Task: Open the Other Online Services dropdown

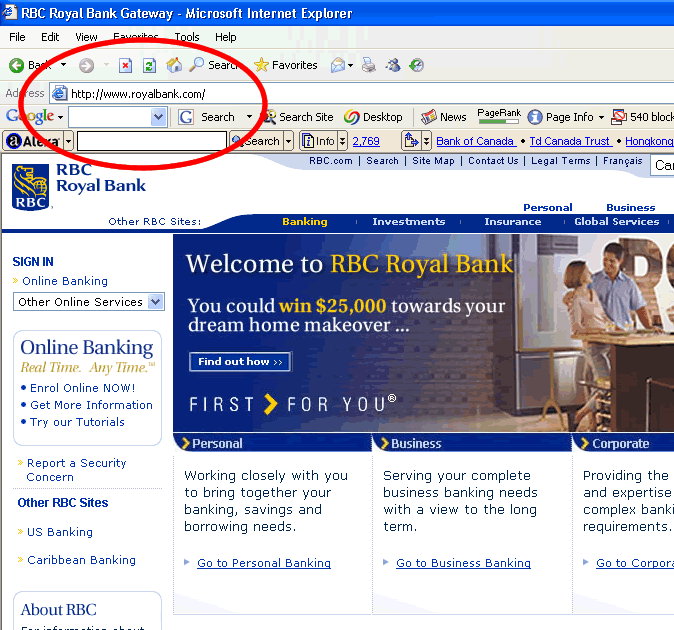Action: (89, 302)
